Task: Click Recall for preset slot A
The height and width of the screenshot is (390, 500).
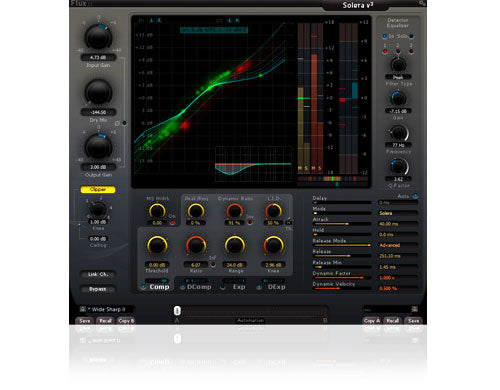Action: (x=105, y=321)
